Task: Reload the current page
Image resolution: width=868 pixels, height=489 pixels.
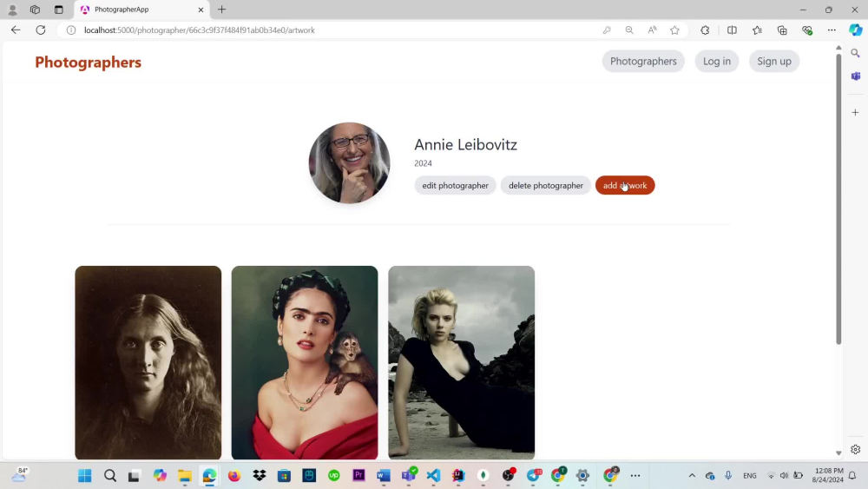Action: 41,30
